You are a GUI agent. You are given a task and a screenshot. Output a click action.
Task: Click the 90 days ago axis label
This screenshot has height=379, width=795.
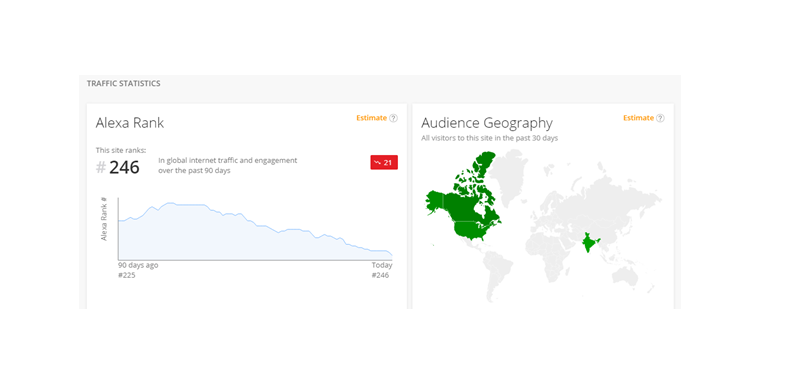tap(138, 266)
